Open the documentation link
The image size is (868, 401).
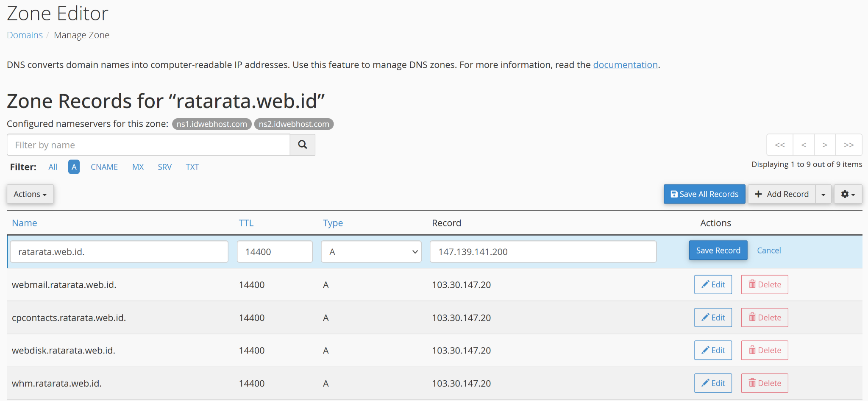pyautogui.click(x=626, y=65)
